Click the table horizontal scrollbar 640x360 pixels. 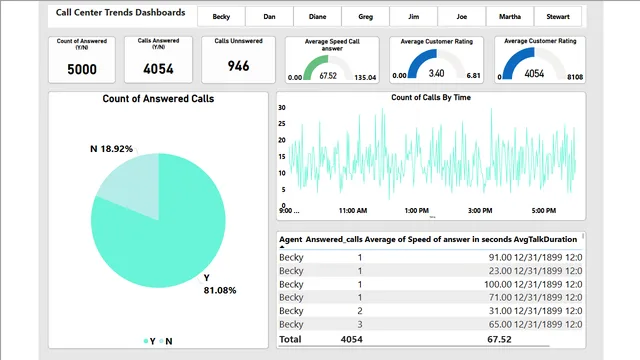(414, 346)
